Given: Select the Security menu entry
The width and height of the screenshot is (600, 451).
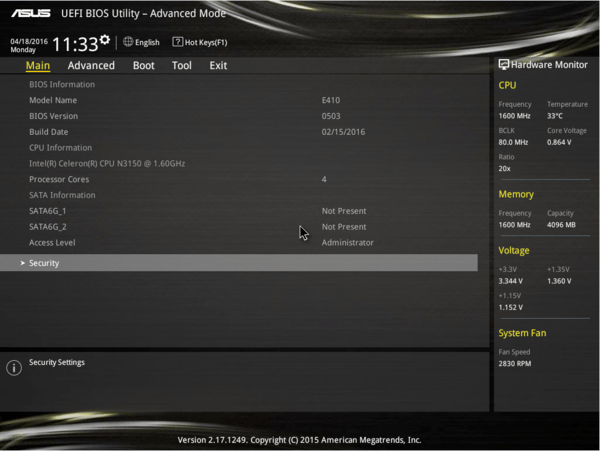Looking at the screenshot, I should pyautogui.click(x=44, y=263).
